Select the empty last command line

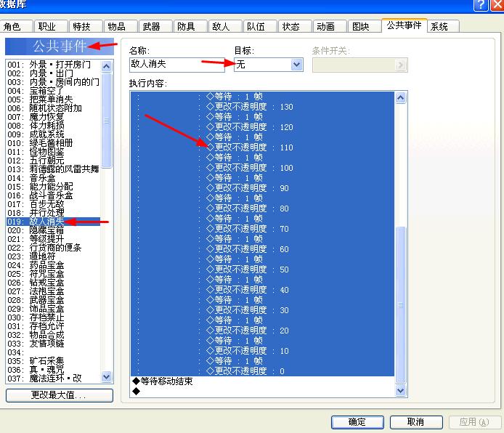[263, 392]
